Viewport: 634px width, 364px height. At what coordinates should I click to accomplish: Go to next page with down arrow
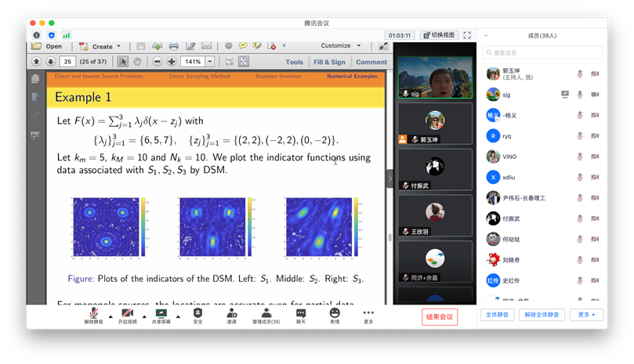(x=49, y=61)
